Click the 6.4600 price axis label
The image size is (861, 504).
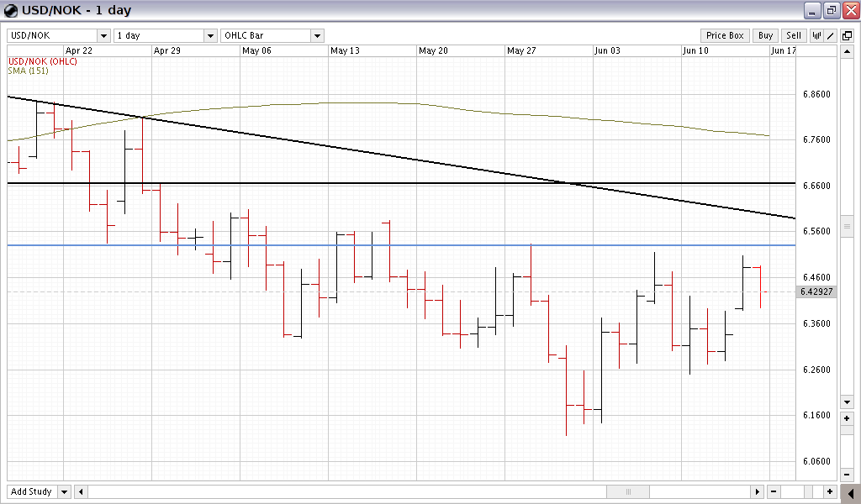pos(816,277)
